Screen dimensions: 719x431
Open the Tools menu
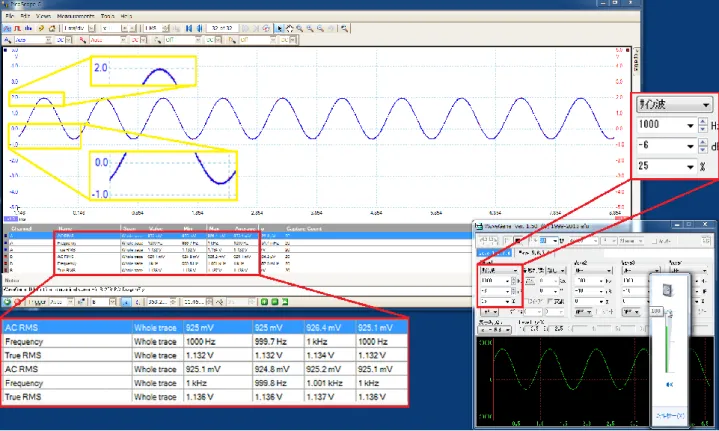pyautogui.click(x=107, y=16)
